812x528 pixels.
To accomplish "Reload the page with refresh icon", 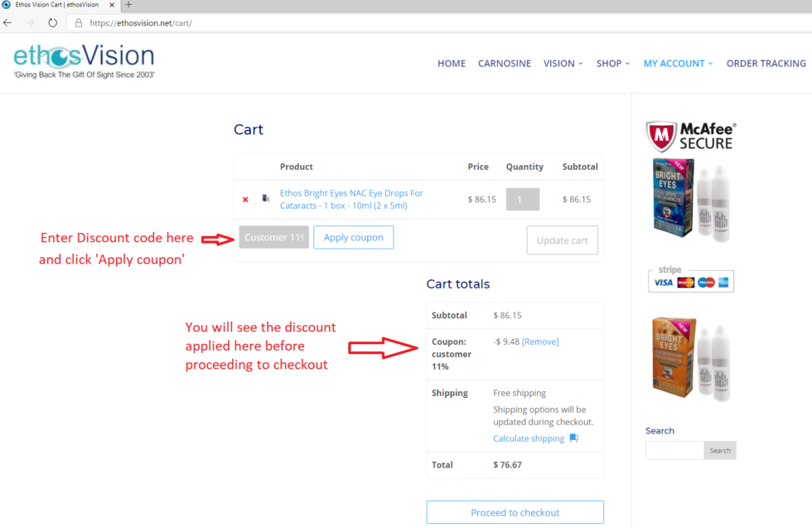I will point(52,23).
